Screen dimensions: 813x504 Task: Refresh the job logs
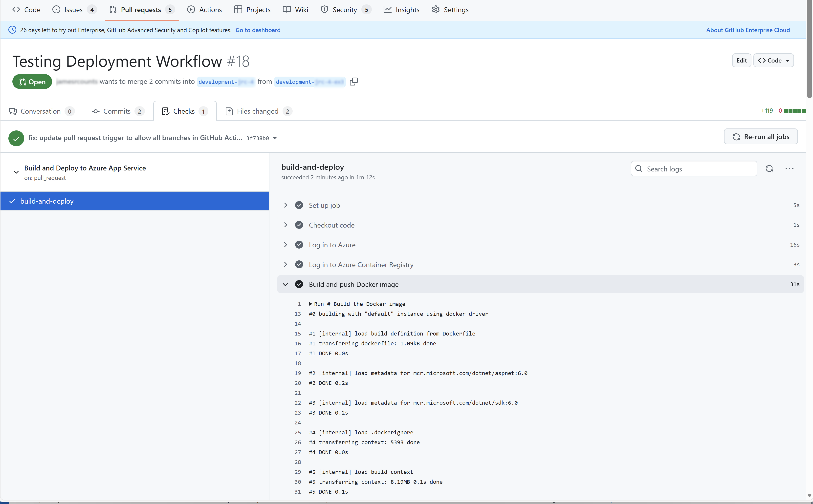(770, 169)
